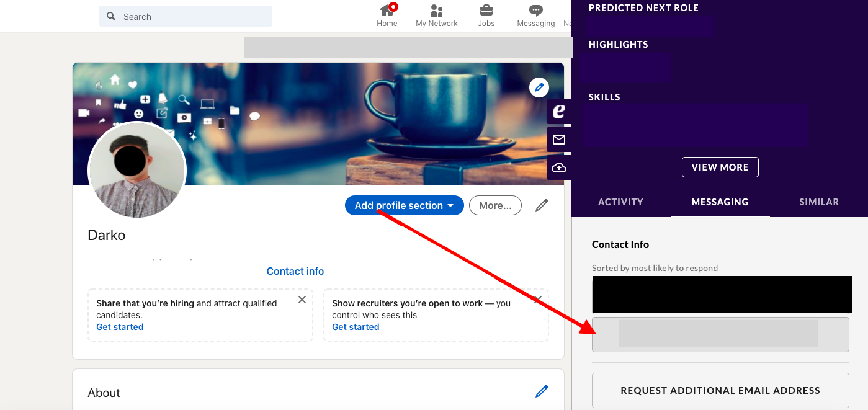Click the search magnifier icon

(x=111, y=16)
